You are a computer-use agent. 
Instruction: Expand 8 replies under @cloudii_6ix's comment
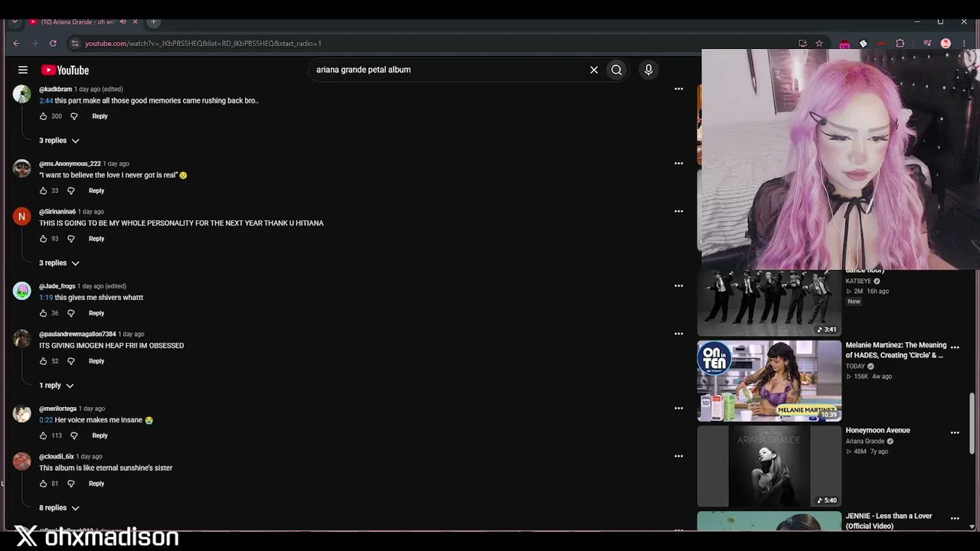(x=59, y=508)
